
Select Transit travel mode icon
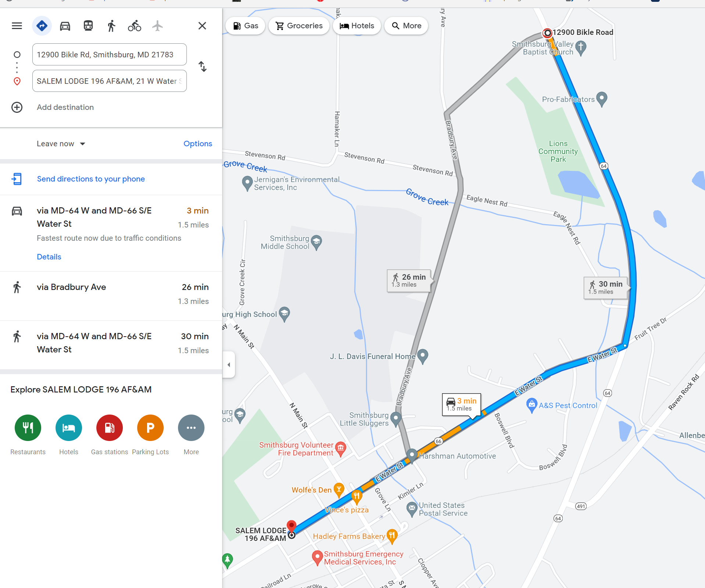tap(88, 26)
